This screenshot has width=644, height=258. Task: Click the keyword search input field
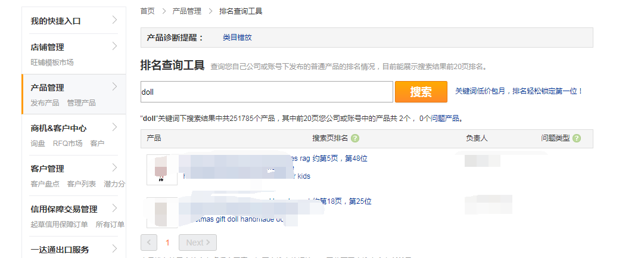click(267, 92)
